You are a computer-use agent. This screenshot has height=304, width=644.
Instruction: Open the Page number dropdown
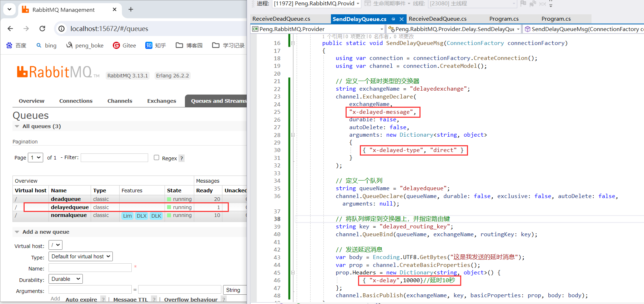[x=36, y=157]
